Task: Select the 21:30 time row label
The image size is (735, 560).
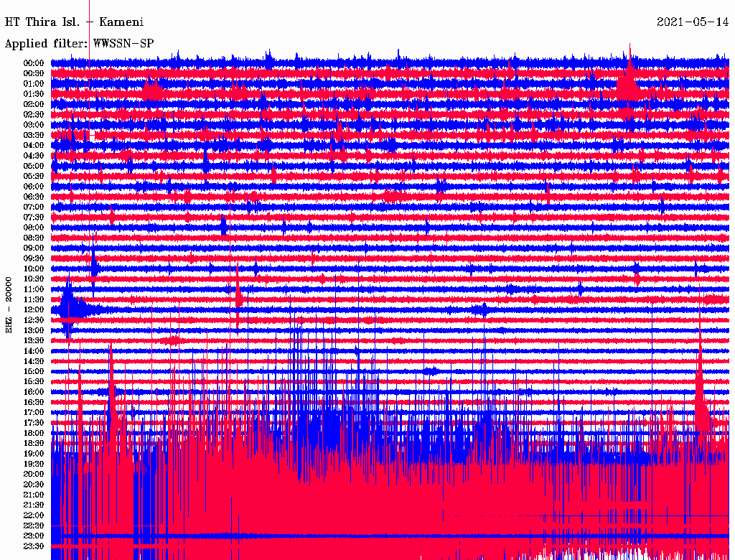Action: pyautogui.click(x=34, y=505)
